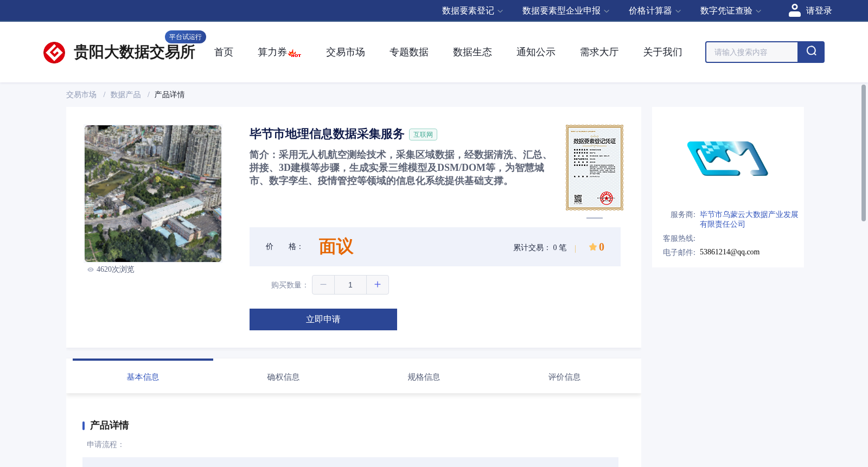Viewport: 868px width, 467px height.
Task: Open 通知公示 menu item
Action: 536,52
